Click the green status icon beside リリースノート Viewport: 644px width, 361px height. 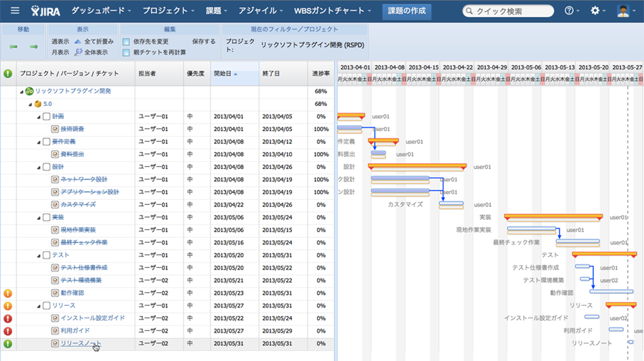point(8,344)
